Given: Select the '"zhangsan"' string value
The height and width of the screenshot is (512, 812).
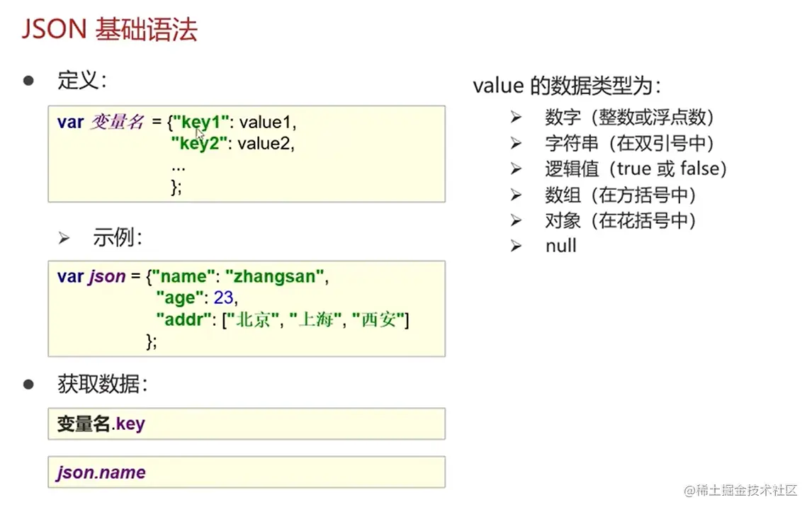Looking at the screenshot, I should (x=274, y=276).
